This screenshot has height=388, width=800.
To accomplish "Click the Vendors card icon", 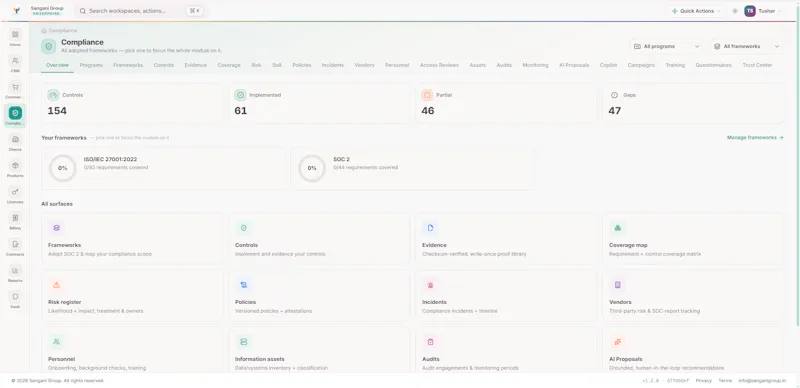I will click(618, 285).
